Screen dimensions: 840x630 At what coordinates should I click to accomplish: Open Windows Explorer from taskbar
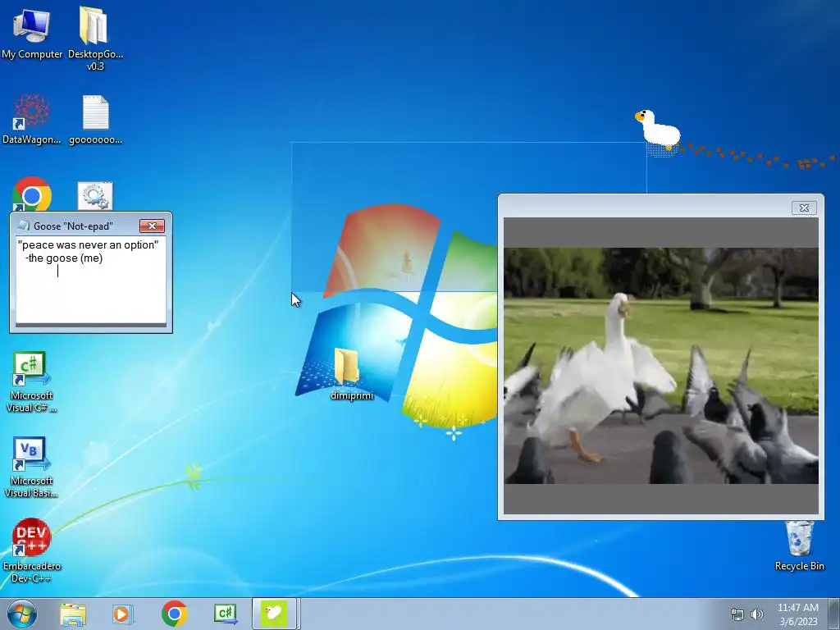(73, 614)
